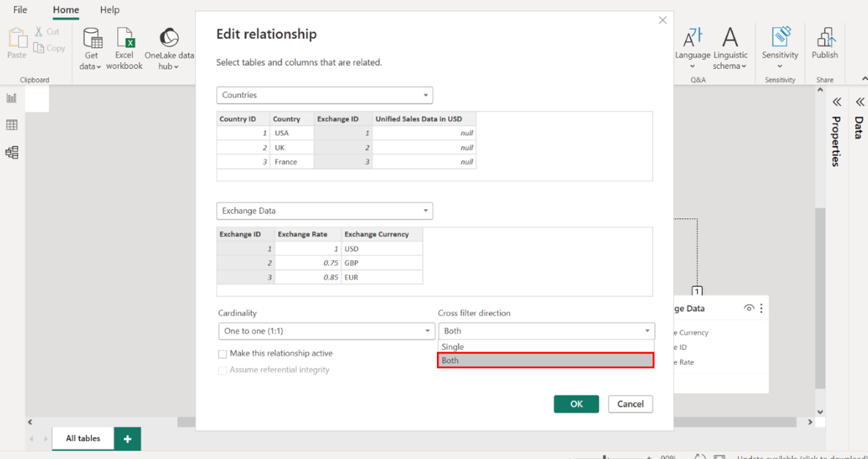
Task: Open Excel workbook import
Action: (x=124, y=39)
